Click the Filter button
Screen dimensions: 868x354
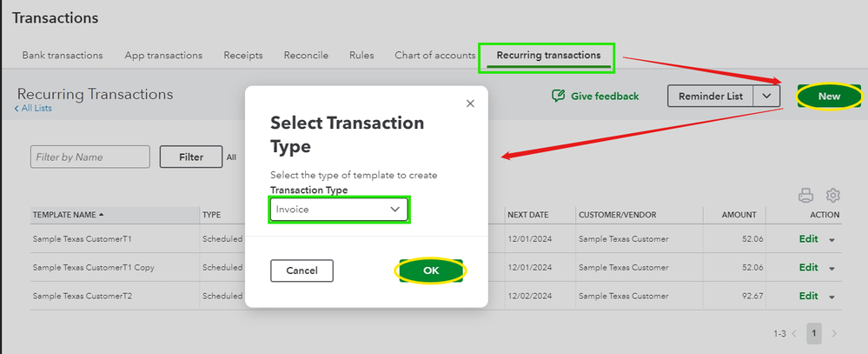click(191, 157)
